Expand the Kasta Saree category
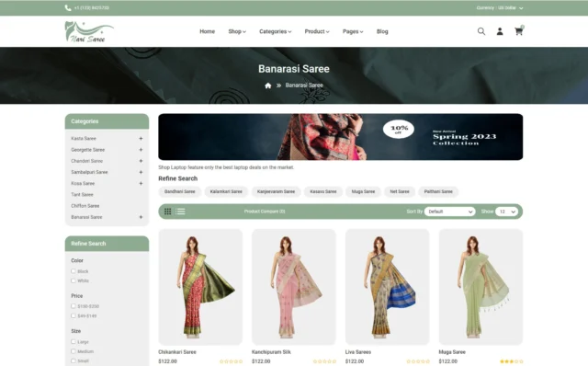This screenshot has width=588, height=366. [x=141, y=139]
